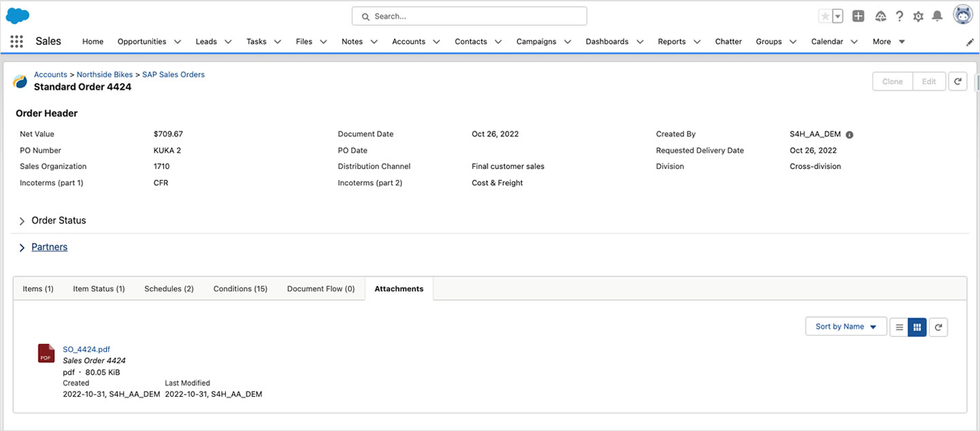The width and height of the screenshot is (980, 431).
Task: Open the Conditions (15) tab
Action: click(x=240, y=289)
